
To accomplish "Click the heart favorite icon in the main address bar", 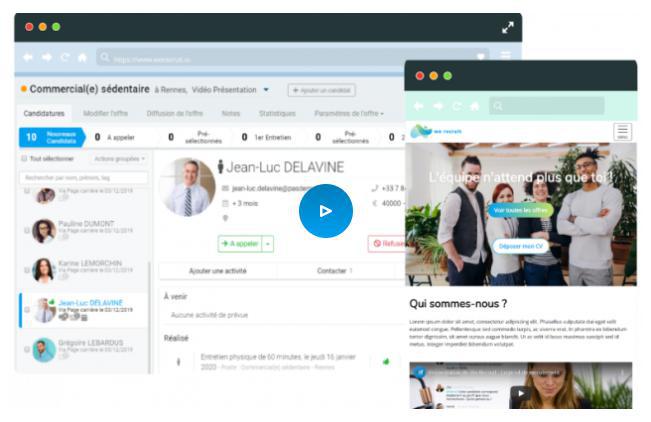I will pos(480,56).
